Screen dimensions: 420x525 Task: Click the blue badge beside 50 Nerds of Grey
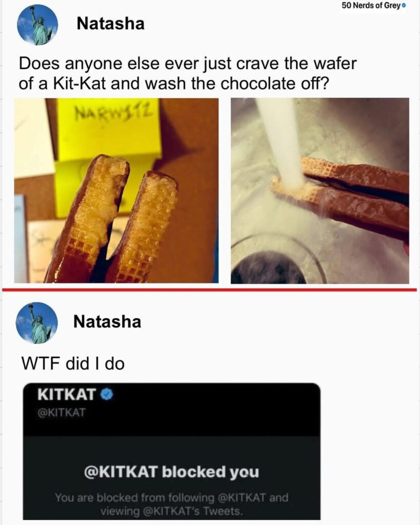tap(404, 6)
